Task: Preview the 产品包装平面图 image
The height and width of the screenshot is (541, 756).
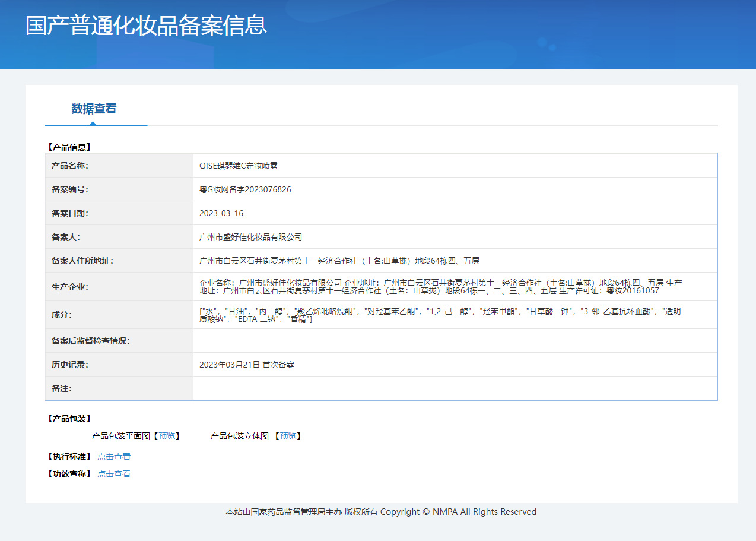Action: 166,436
